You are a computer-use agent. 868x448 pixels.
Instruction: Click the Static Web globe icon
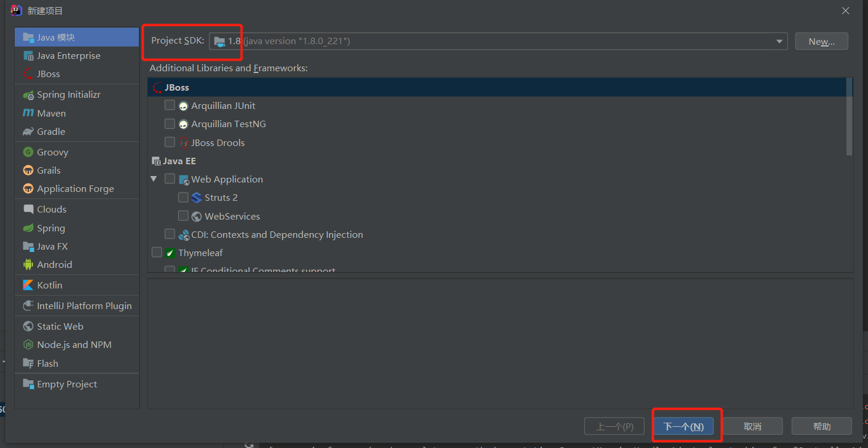tap(28, 326)
